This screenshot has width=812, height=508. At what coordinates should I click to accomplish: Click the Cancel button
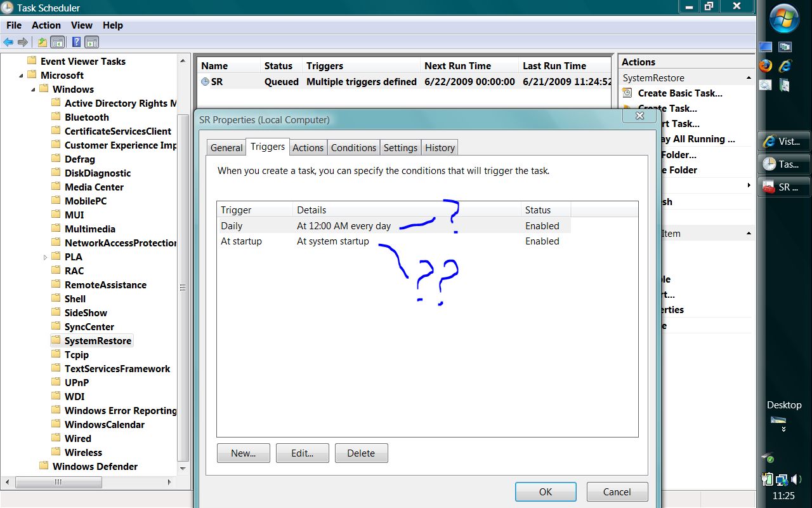tap(617, 492)
